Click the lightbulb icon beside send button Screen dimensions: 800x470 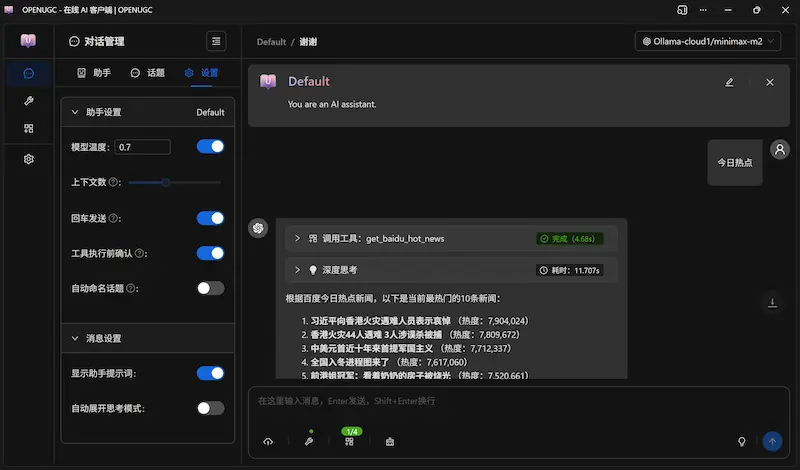click(x=742, y=441)
